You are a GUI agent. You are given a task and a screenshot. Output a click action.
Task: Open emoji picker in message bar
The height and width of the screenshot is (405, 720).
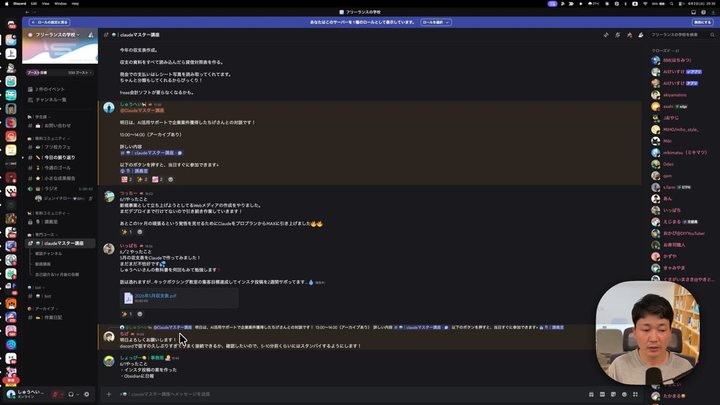pyautogui.click(x=624, y=394)
